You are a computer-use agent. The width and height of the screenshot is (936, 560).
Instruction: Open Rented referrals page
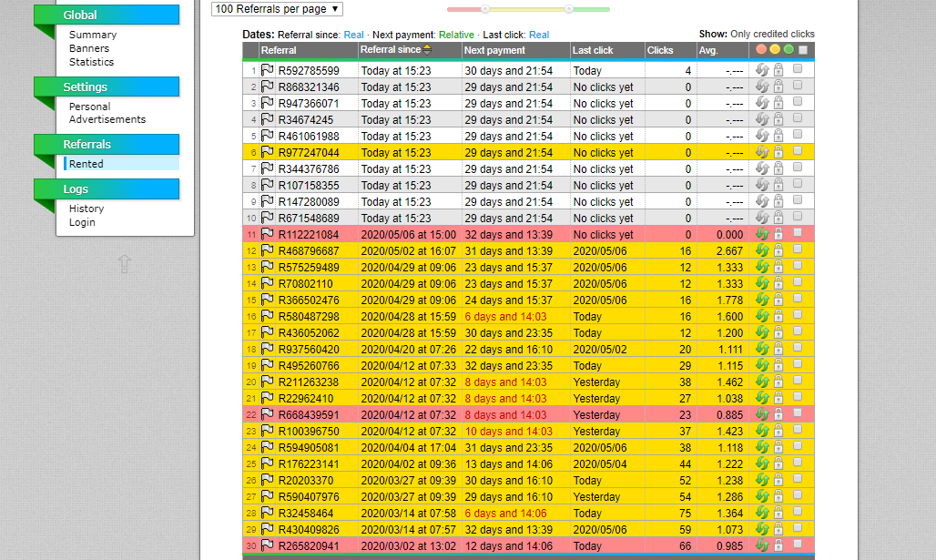tap(86, 164)
